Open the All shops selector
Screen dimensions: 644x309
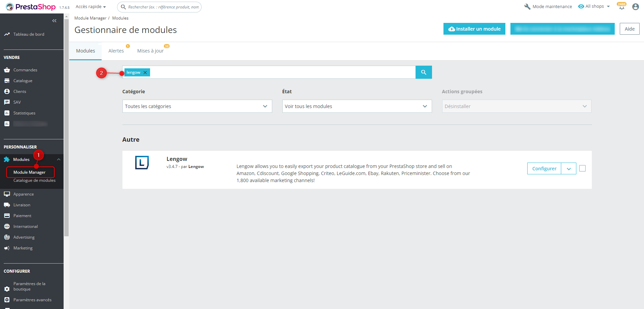tap(594, 6)
